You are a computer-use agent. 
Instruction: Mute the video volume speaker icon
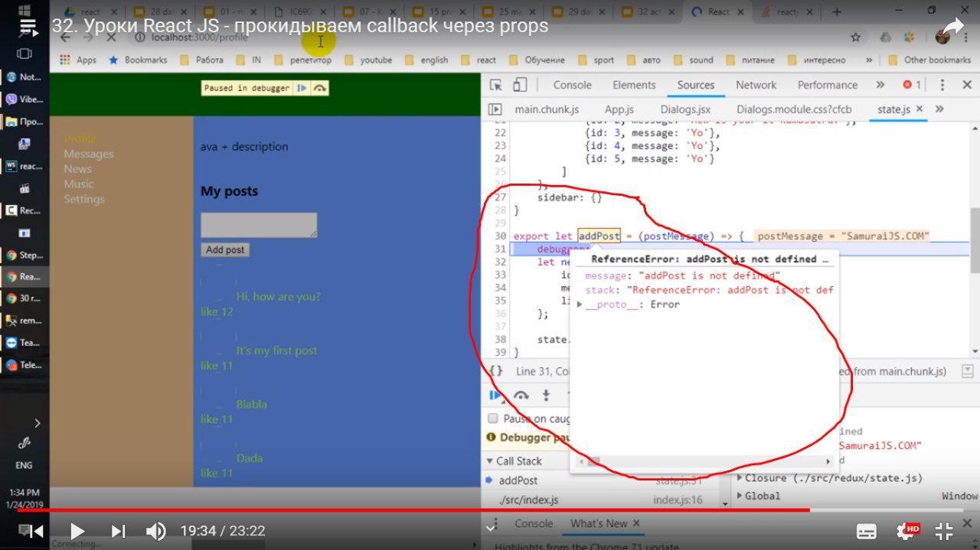(155, 530)
